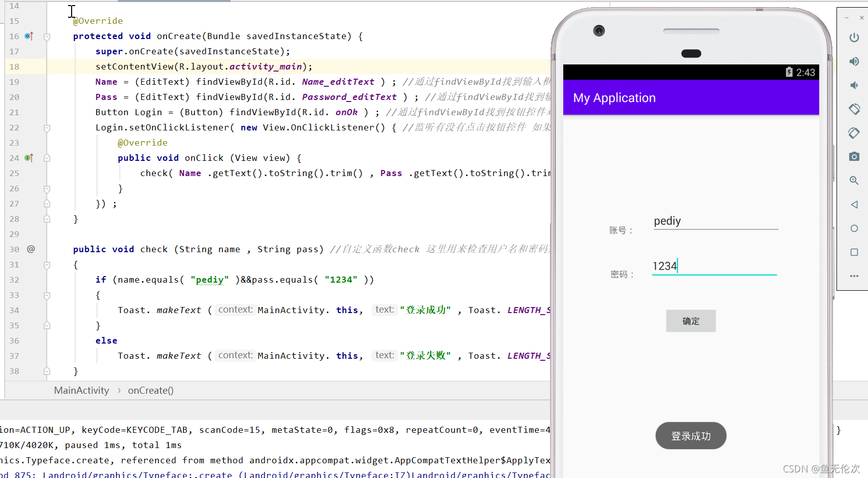Click the emulator zoom magnifier icon
Screen dimensions: 868x478
854,180
